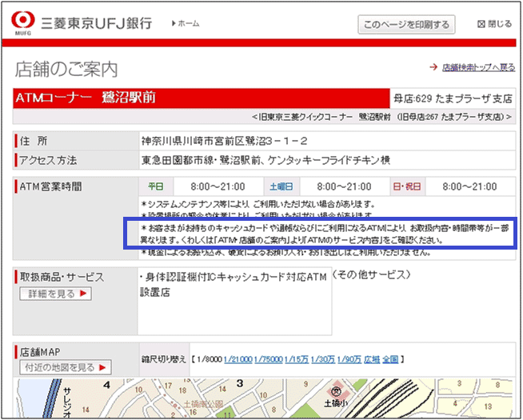Open the 店舗検索トップへ戻る link
This screenshot has height=420, width=523.
(x=478, y=68)
